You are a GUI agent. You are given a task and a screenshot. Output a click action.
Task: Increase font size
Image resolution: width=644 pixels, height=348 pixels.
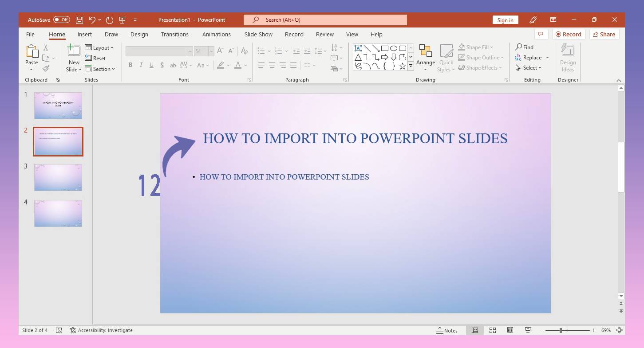pos(221,51)
